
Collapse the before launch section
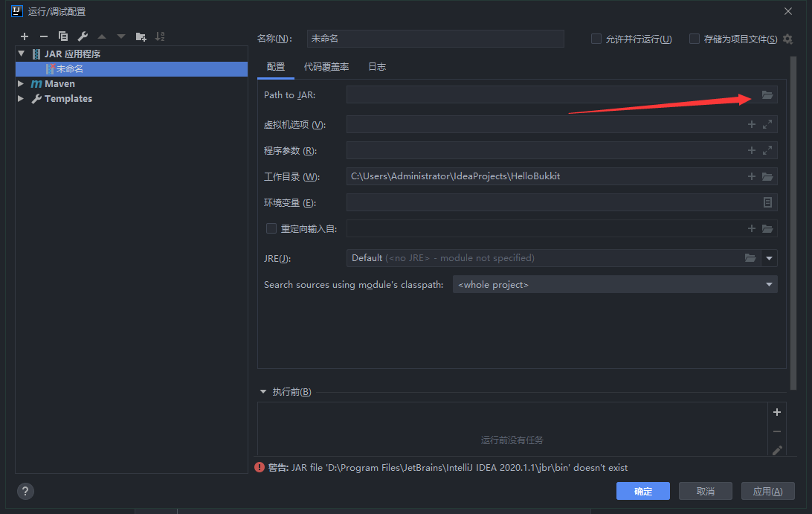(x=263, y=392)
